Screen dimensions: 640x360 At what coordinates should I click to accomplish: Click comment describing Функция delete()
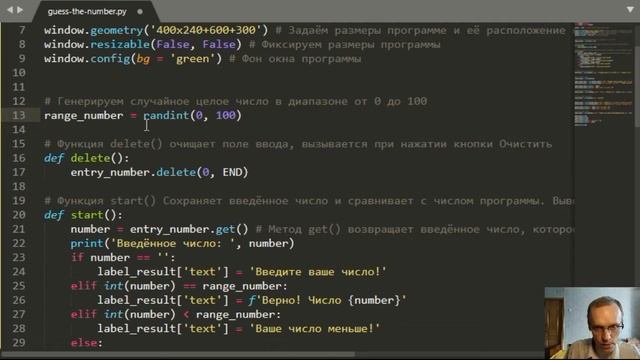298,144
